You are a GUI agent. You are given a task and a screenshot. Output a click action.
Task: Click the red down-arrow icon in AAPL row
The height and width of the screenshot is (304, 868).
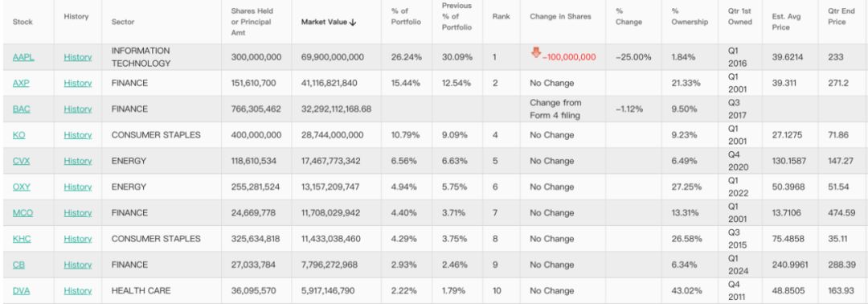536,52
